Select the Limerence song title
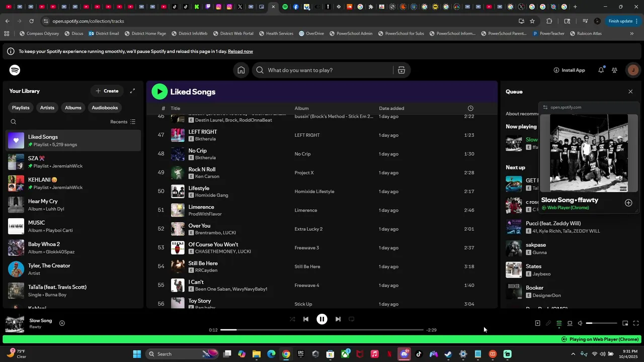 201,207
